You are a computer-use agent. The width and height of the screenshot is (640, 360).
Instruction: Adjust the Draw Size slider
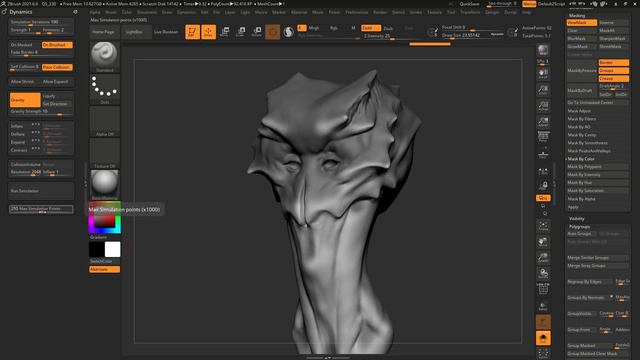coord(473,36)
